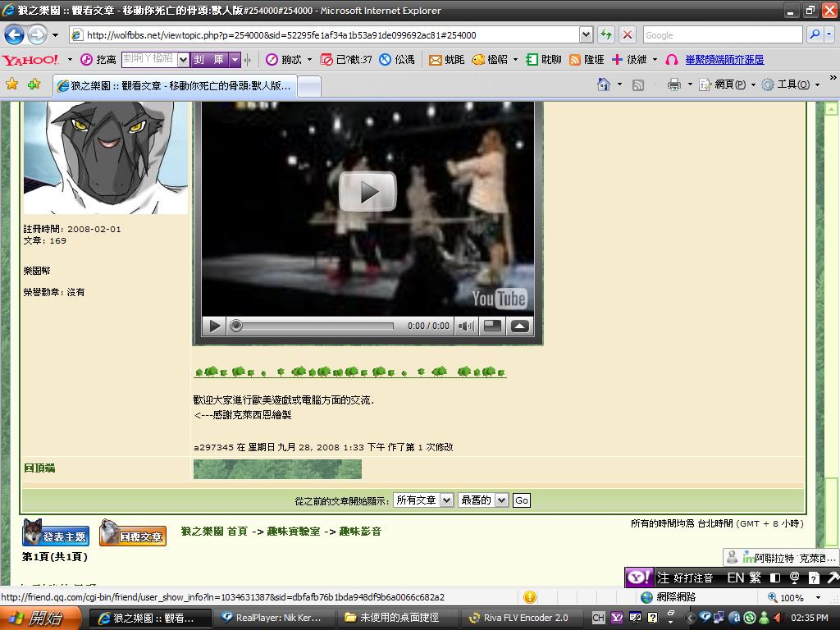Expand the address bar URL history dropdown
The width and height of the screenshot is (840, 630).
pyautogui.click(x=586, y=34)
